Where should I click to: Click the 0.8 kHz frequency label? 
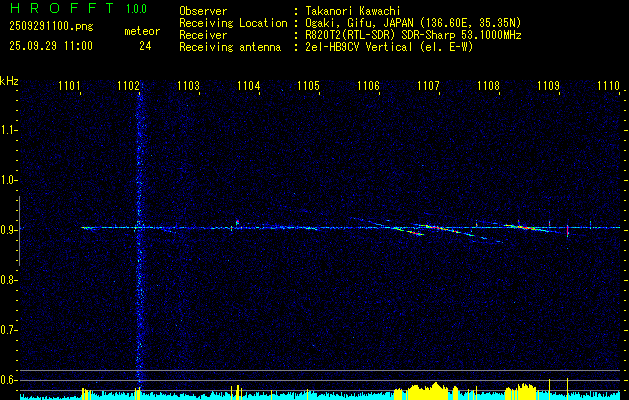[x=6, y=280]
